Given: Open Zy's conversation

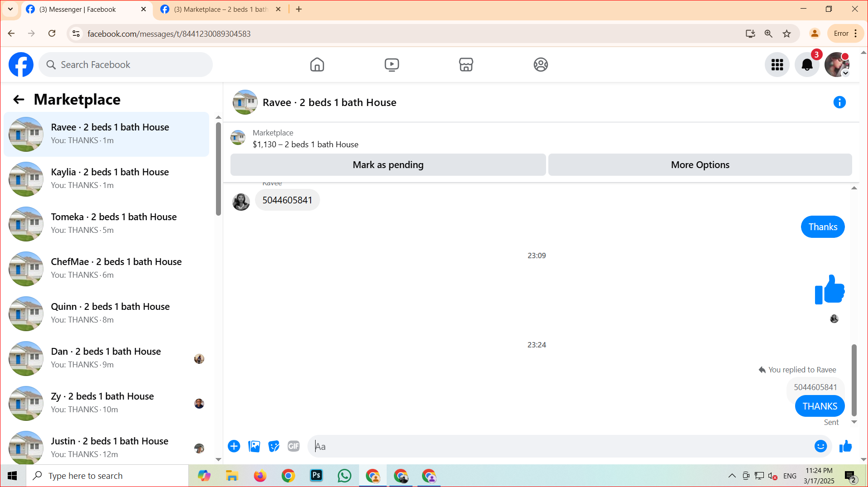Looking at the screenshot, I should tap(106, 403).
